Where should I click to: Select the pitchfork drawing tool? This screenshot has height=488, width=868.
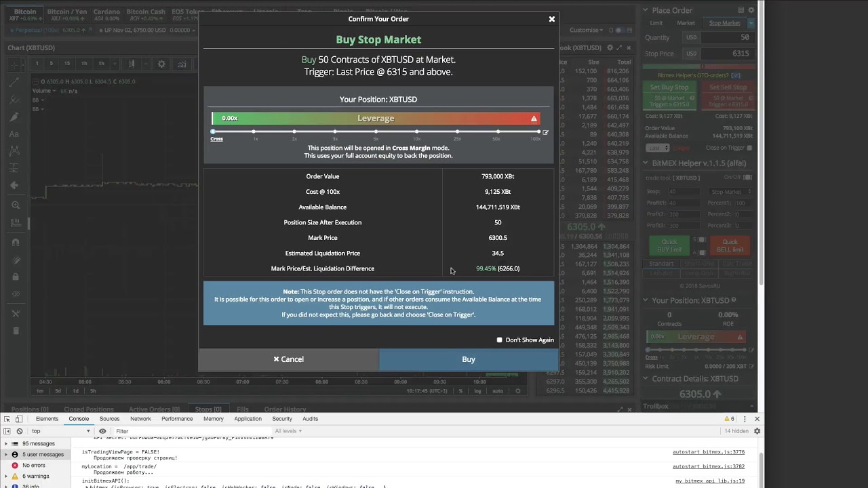pos(14,100)
